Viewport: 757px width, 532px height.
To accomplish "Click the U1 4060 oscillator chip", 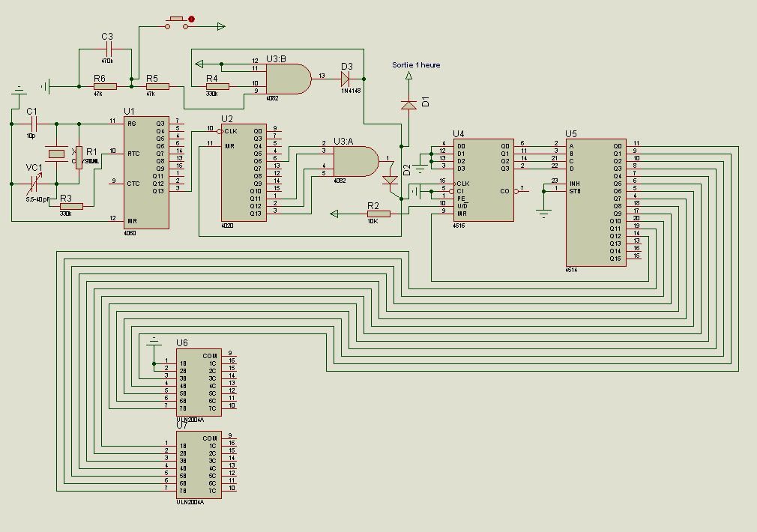I will [147, 172].
